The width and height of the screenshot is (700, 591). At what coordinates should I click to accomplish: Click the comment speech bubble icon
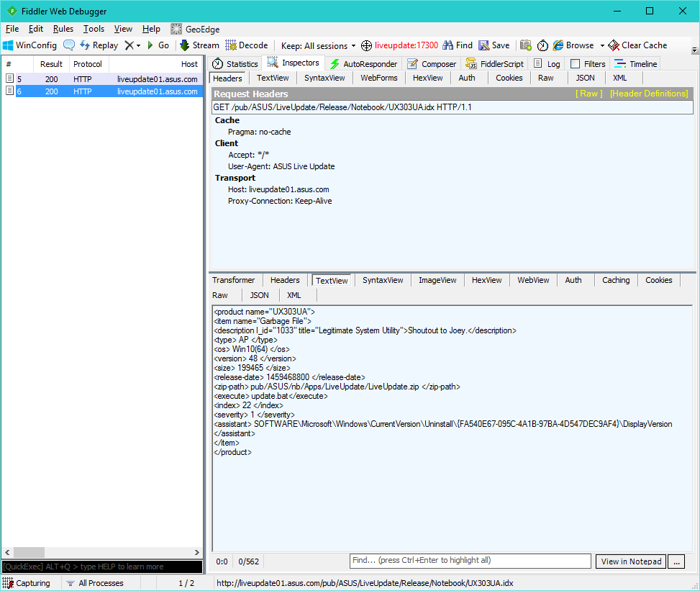point(69,45)
